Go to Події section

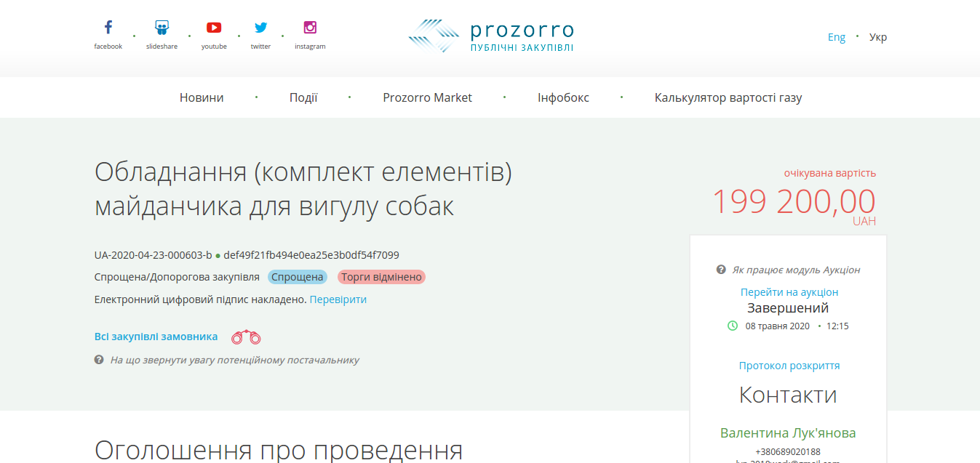(303, 97)
